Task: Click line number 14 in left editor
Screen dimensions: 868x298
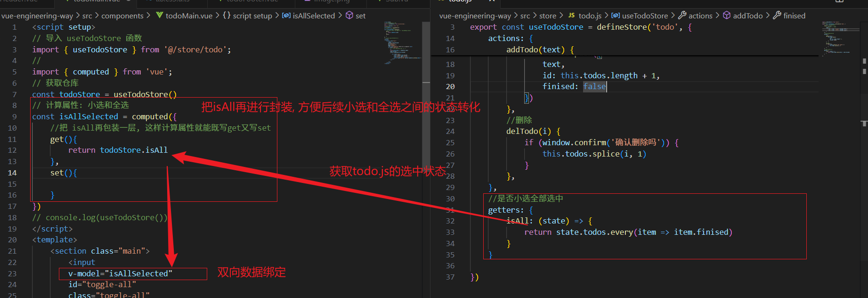Action: click(x=12, y=173)
